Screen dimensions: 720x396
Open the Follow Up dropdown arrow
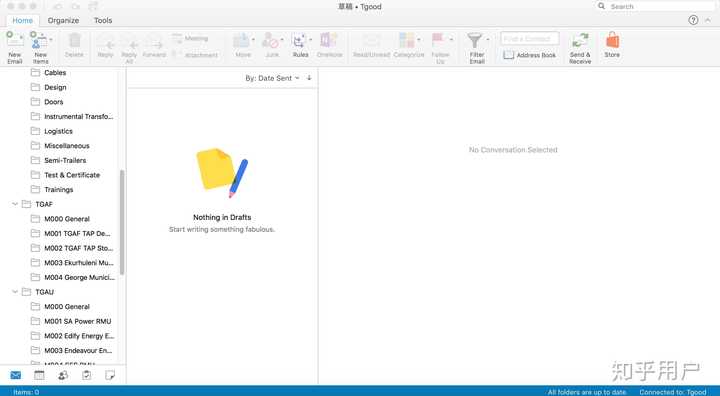pos(451,40)
